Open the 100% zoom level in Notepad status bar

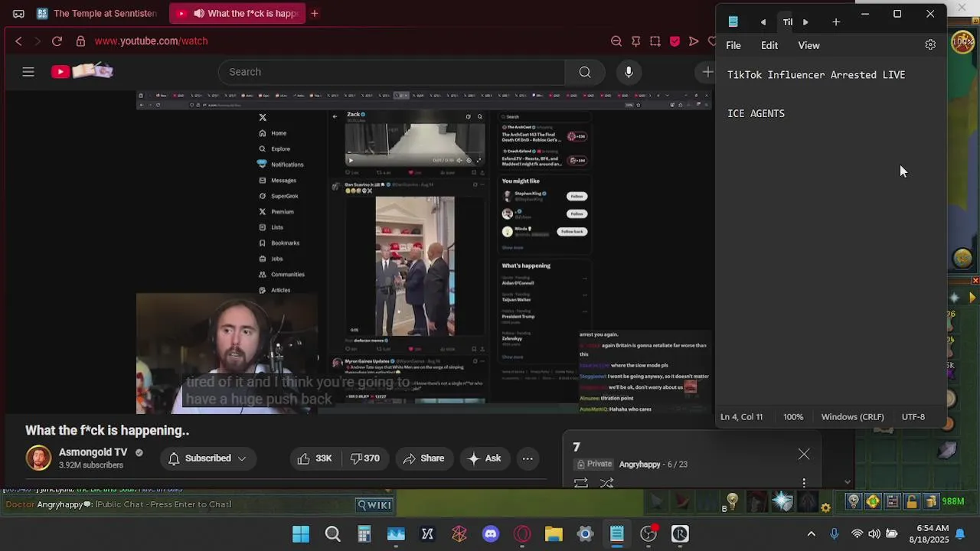(x=793, y=417)
